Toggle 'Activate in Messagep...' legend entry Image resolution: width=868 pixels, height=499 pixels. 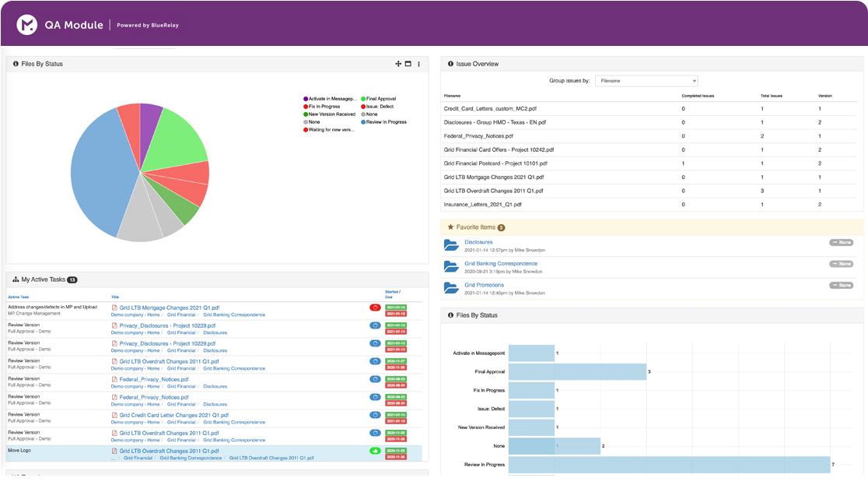coord(330,99)
